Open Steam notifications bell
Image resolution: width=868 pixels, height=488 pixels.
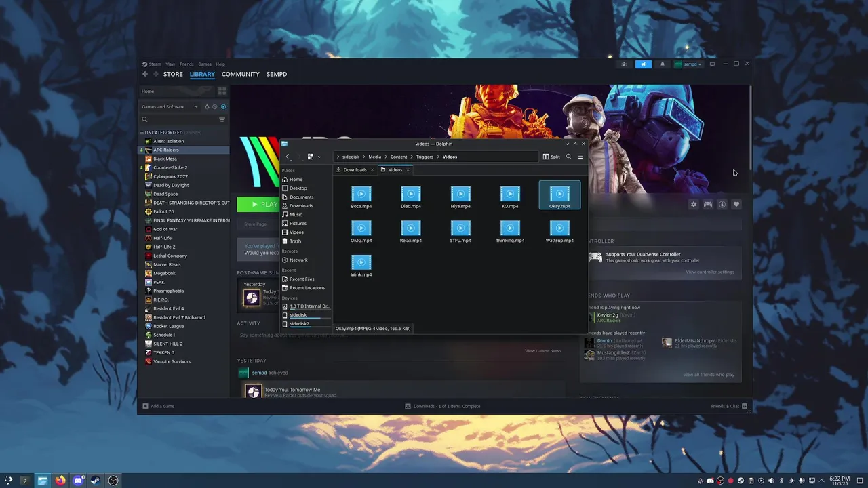point(663,64)
